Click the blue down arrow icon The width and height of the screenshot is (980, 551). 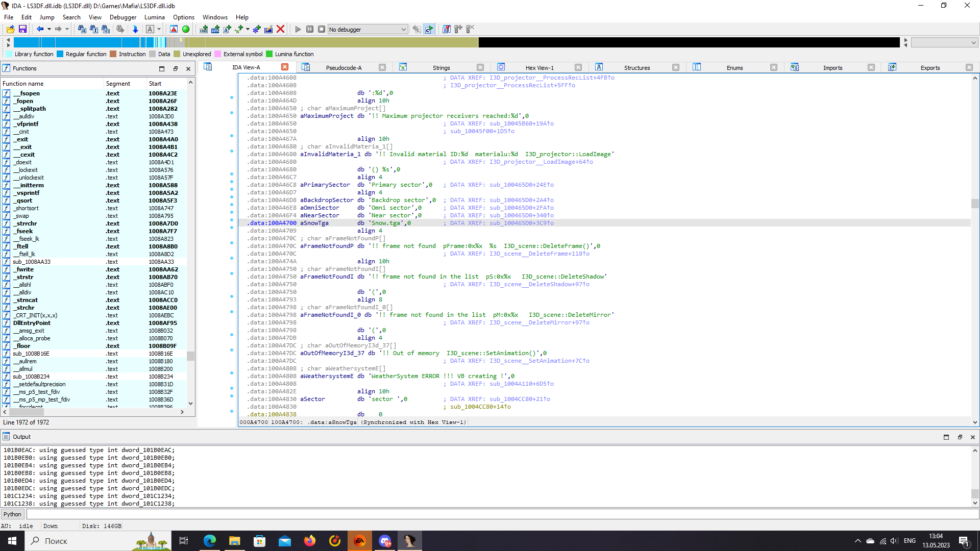(135, 29)
